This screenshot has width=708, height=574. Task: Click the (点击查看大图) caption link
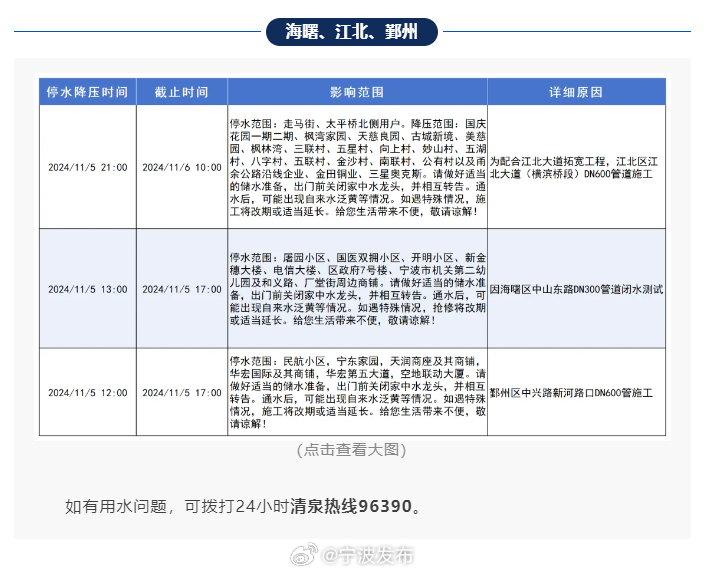coord(352,450)
